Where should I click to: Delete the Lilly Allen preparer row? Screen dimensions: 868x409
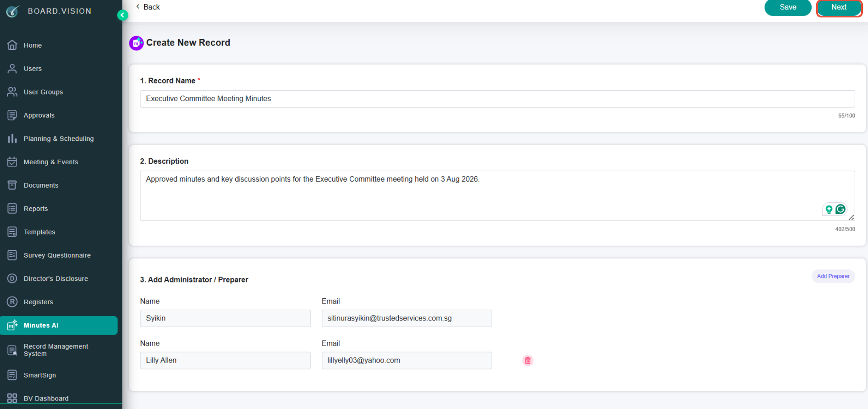tap(528, 360)
